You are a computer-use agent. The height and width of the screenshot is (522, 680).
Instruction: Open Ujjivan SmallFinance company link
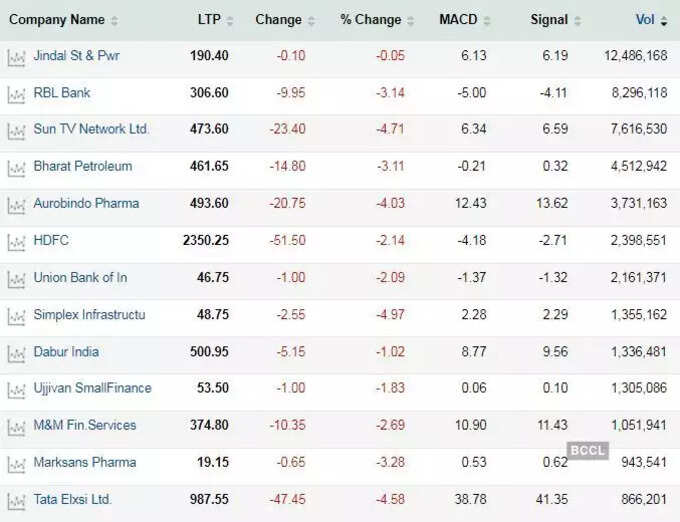[x=92, y=388]
